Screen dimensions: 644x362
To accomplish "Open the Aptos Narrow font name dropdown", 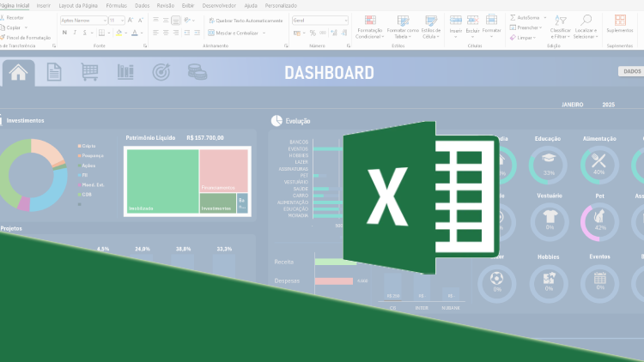I will (105, 20).
